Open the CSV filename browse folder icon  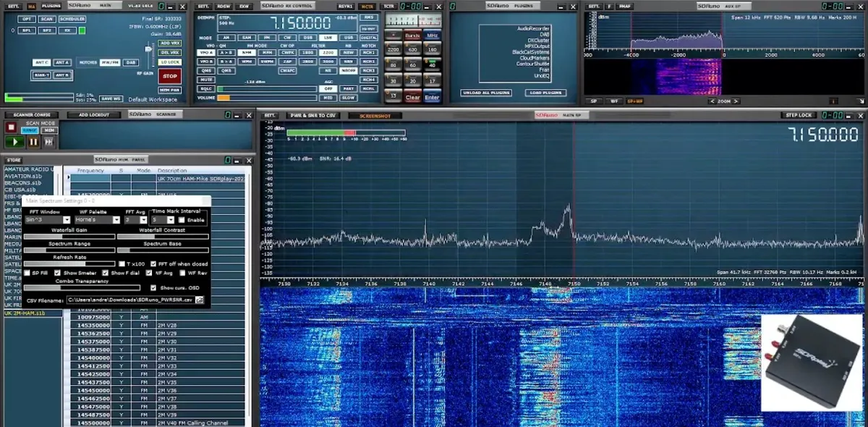(x=200, y=299)
